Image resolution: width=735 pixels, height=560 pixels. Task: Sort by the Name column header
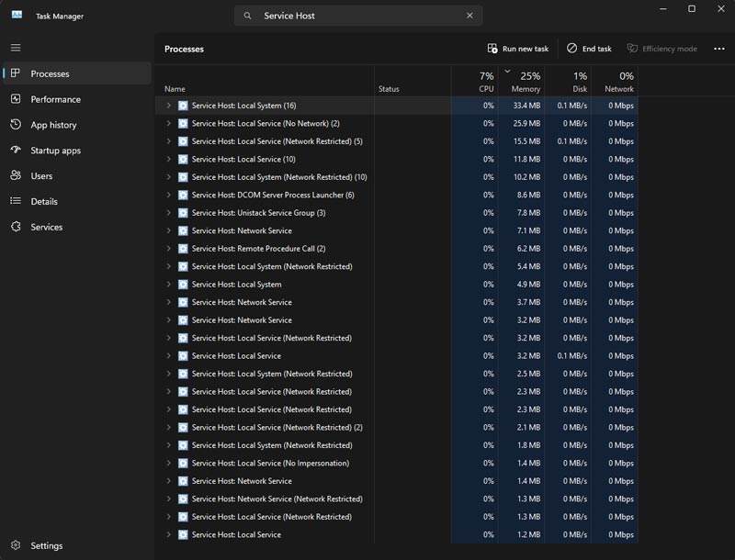(265, 82)
